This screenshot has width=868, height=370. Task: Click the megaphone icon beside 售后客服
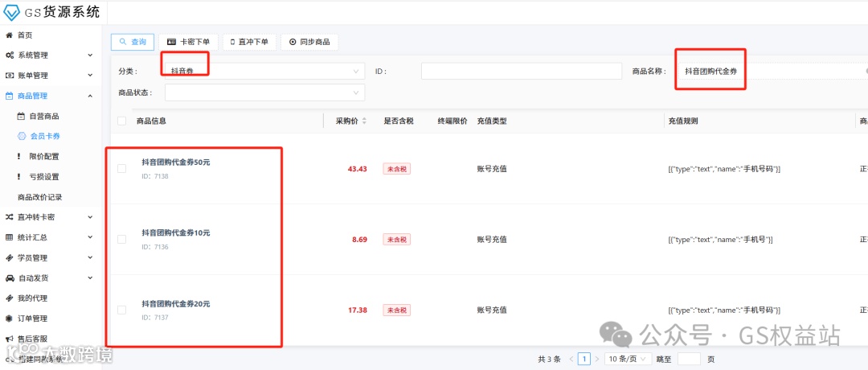[10, 339]
